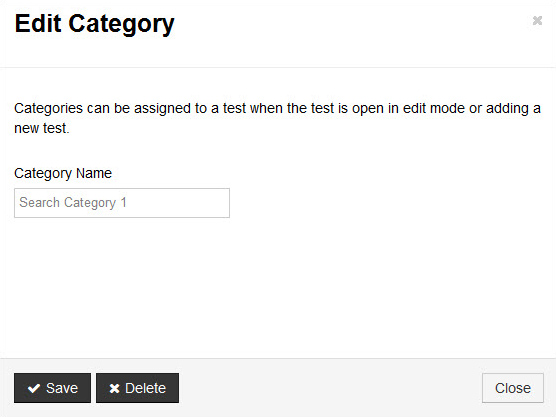Click the word Save next to the checkmark
556x417 pixels.
[x=62, y=388]
